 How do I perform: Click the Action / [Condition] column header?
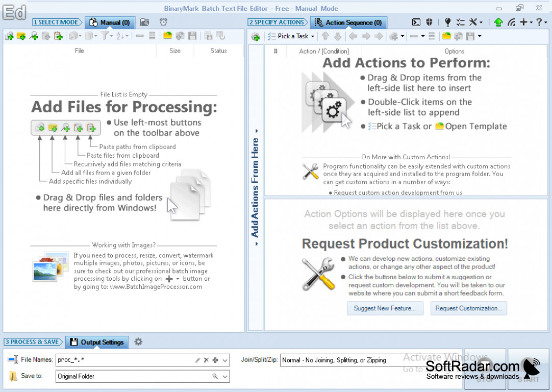coord(324,52)
